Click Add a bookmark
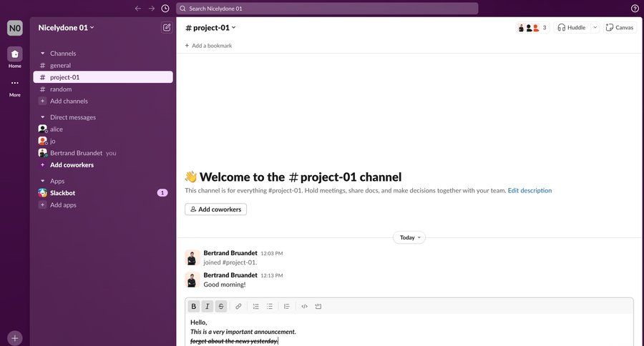This screenshot has width=644, height=346. [x=208, y=46]
